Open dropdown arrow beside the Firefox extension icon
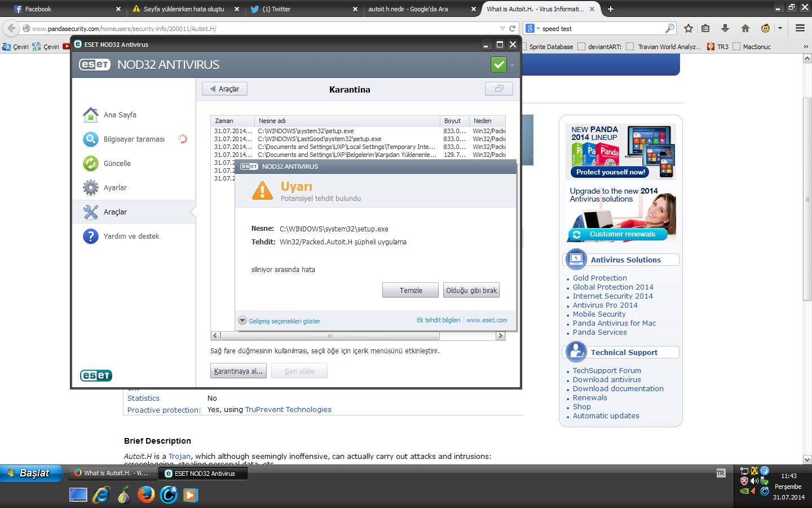This screenshot has height=508, width=812. (x=780, y=28)
